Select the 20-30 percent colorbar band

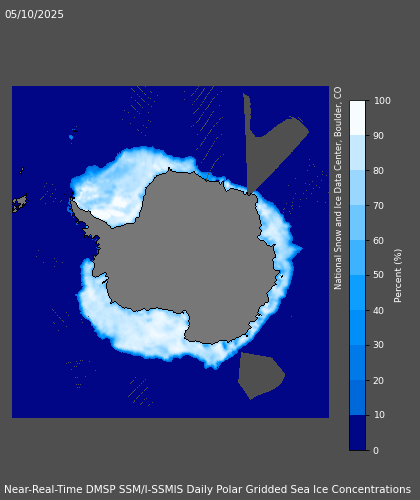(357, 363)
